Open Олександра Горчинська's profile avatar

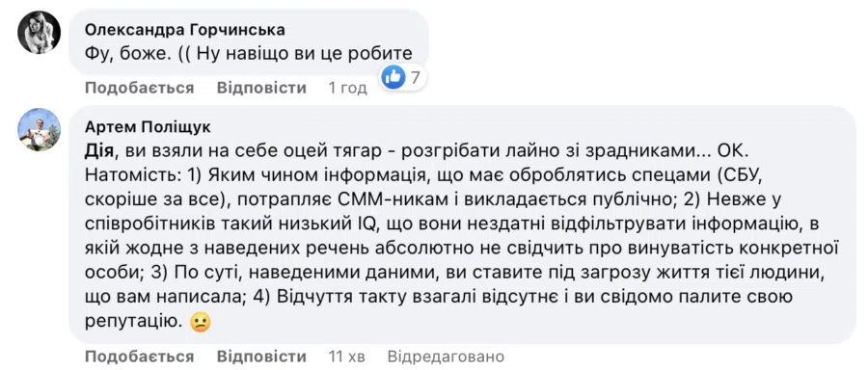tap(40, 32)
